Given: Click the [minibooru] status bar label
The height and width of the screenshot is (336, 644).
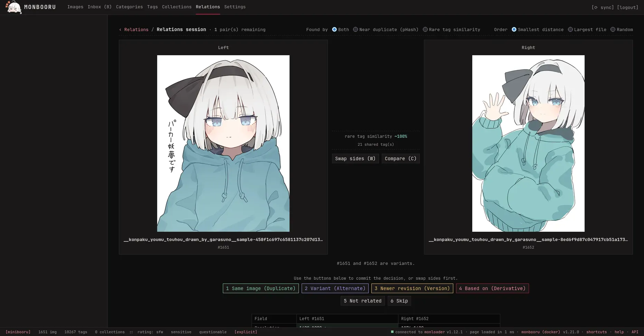Looking at the screenshot, I should (x=18, y=332).
